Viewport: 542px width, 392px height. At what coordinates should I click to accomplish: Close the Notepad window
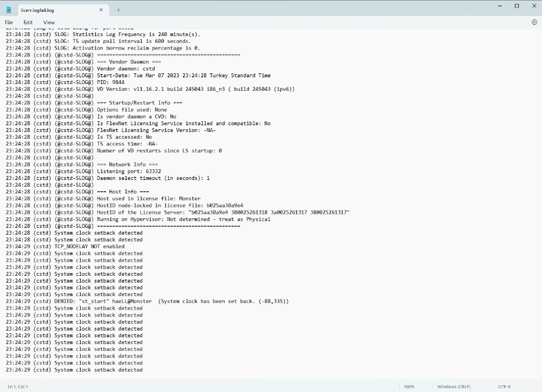(x=534, y=6)
